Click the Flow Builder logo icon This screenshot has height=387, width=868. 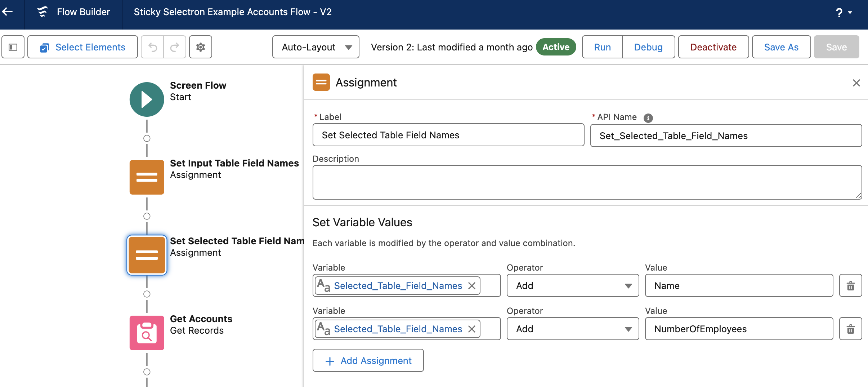42,12
